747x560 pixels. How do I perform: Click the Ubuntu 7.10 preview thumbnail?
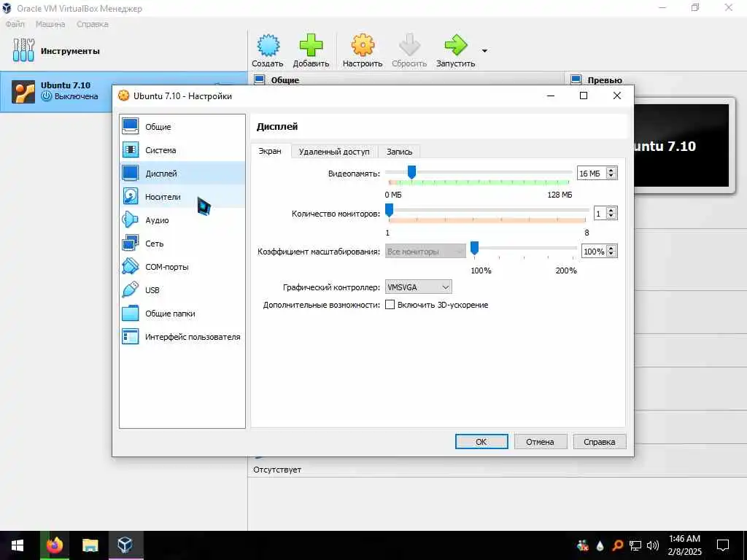(681, 145)
